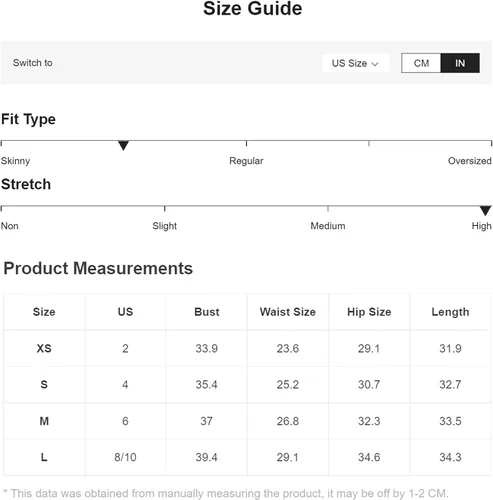Click bust value 37
This screenshot has height=500, width=493.
click(207, 421)
